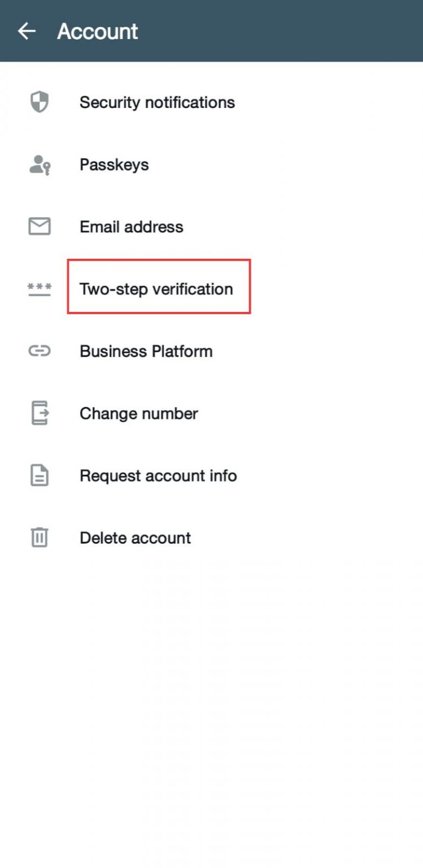The height and width of the screenshot is (868, 423).
Task: Tap the Delete account label
Action: click(x=136, y=537)
